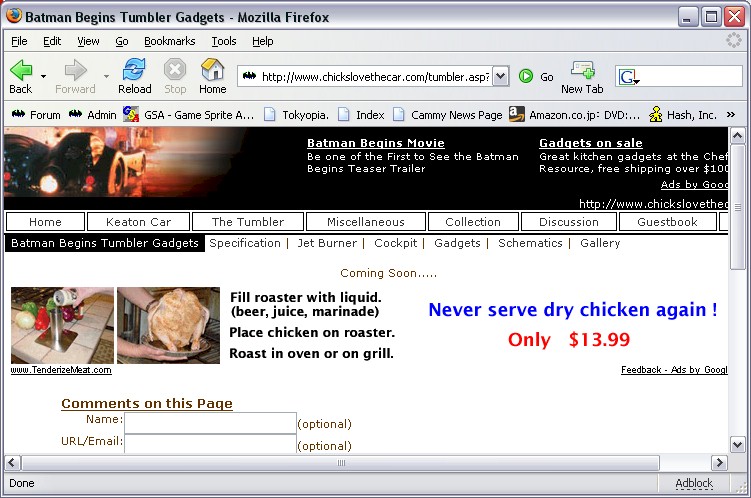The width and height of the screenshot is (751, 498).
Task: Open the Cockpit subpage link
Action: (396, 243)
